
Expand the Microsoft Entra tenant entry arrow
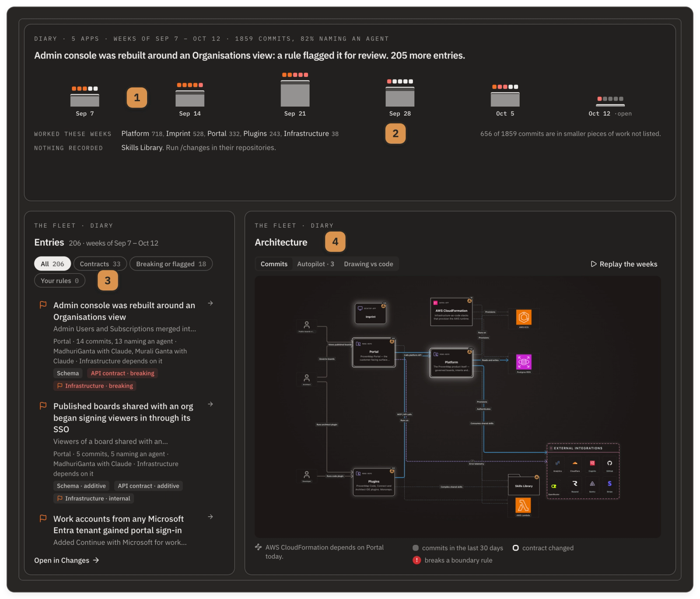(x=210, y=517)
